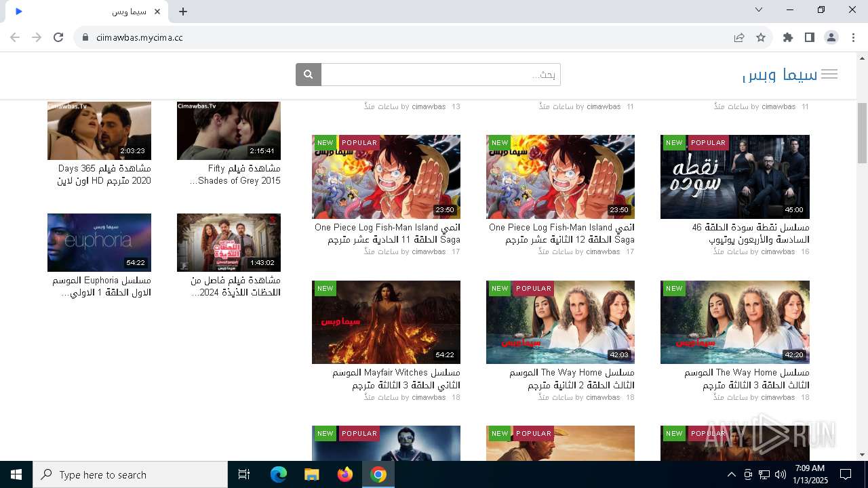Screen dimensions: 868x488
Task: Bookmark this page with star icon
Action: [x=761, y=37]
